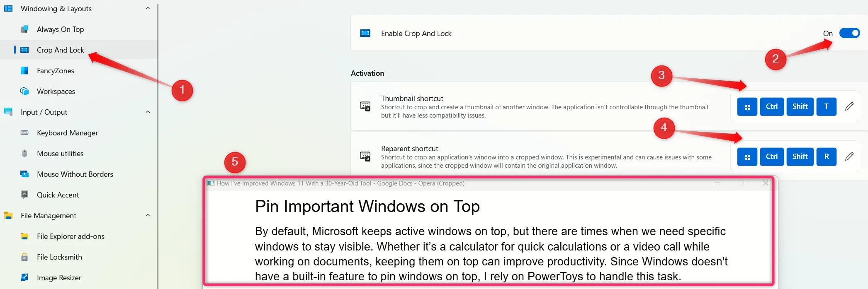Image resolution: width=868 pixels, height=289 pixels.
Task: Click the T key of Thumbnail shortcut
Action: pos(827,107)
